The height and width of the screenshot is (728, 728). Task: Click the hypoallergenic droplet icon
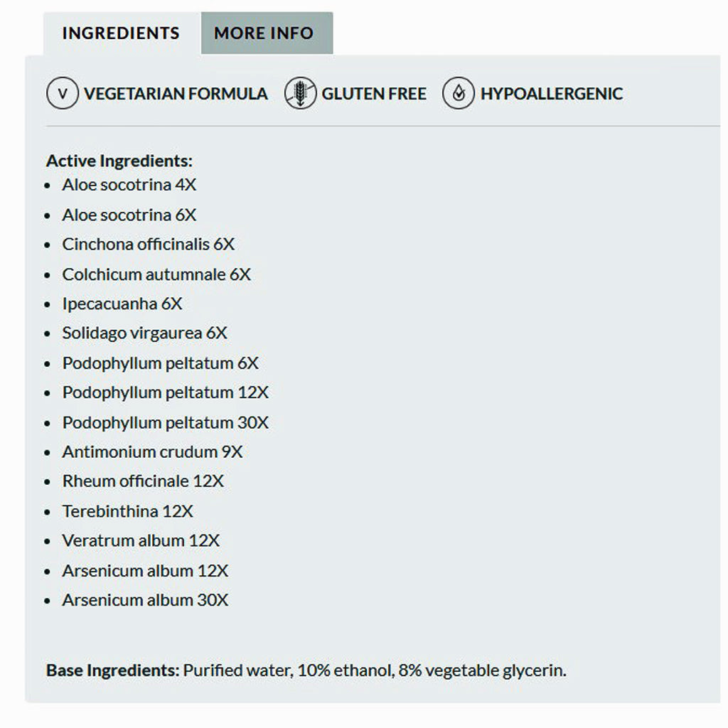coord(459,94)
